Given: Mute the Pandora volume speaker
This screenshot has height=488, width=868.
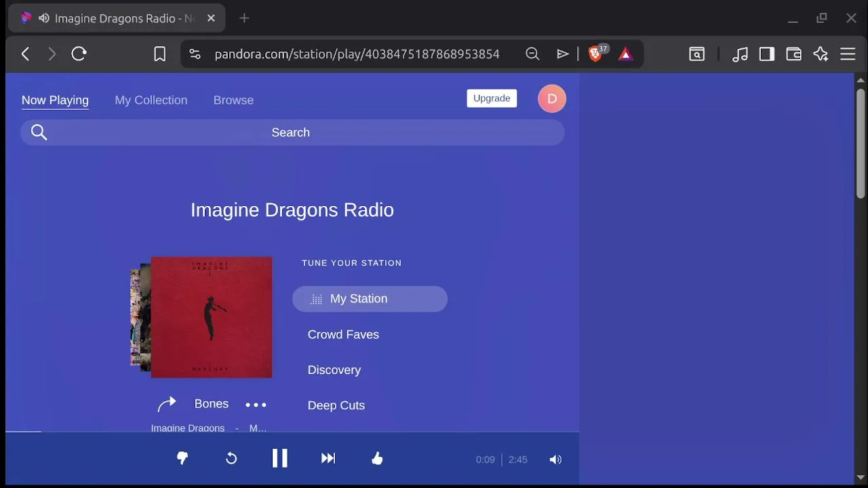Looking at the screenshot, I should click(555, 460).
